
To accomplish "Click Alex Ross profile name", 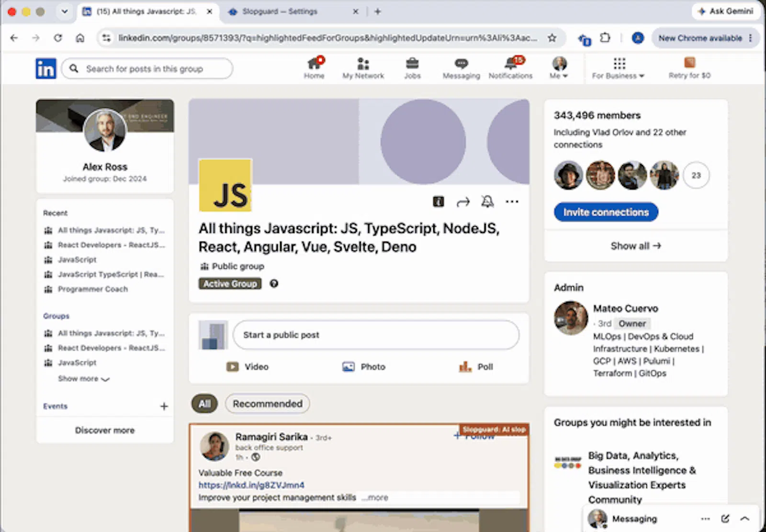I will point(105,167).
